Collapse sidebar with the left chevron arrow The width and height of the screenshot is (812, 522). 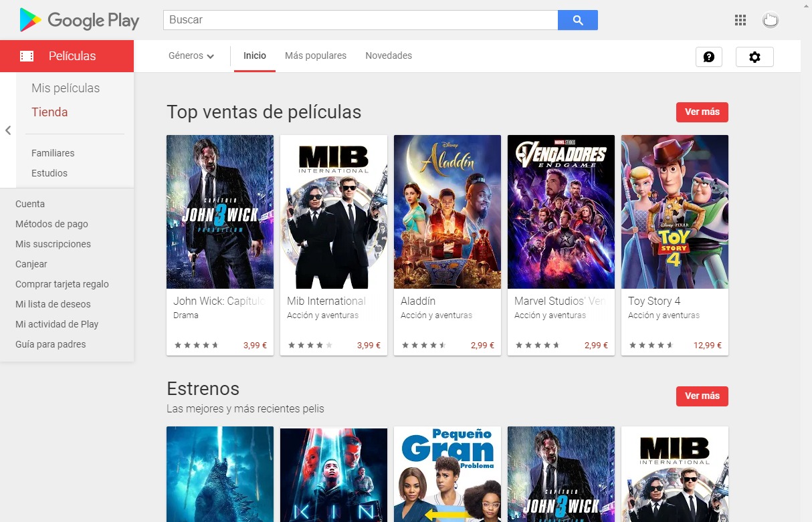[x=8, y=130]
